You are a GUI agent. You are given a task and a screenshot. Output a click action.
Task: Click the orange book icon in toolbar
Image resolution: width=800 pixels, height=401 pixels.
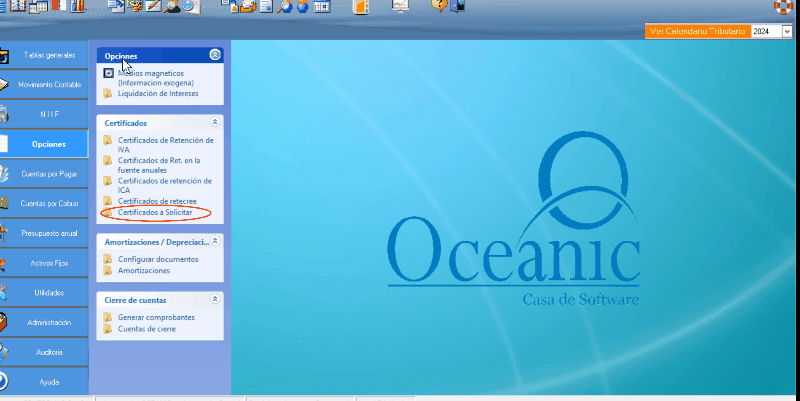(360, 7)
